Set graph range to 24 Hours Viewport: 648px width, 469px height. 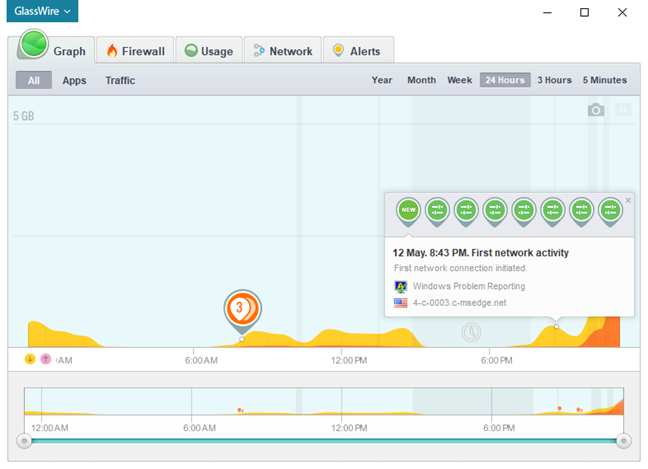(x=505, y=80)
